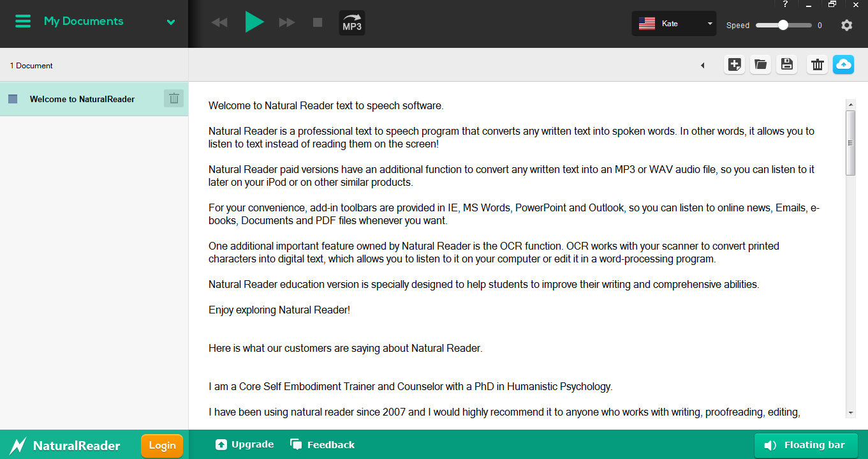Open the Upgrade menu
This screenshot has width=868, height=459.
click(x=244, y=444)
